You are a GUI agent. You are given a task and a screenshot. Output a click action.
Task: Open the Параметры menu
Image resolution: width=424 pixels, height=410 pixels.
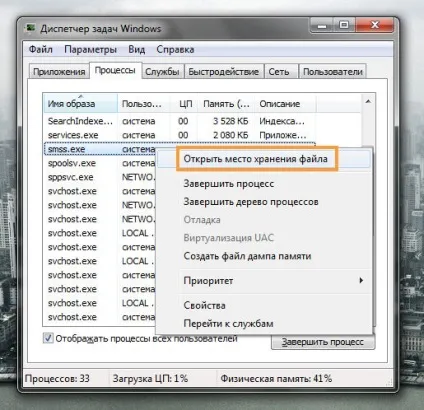[x=90, y=50]
